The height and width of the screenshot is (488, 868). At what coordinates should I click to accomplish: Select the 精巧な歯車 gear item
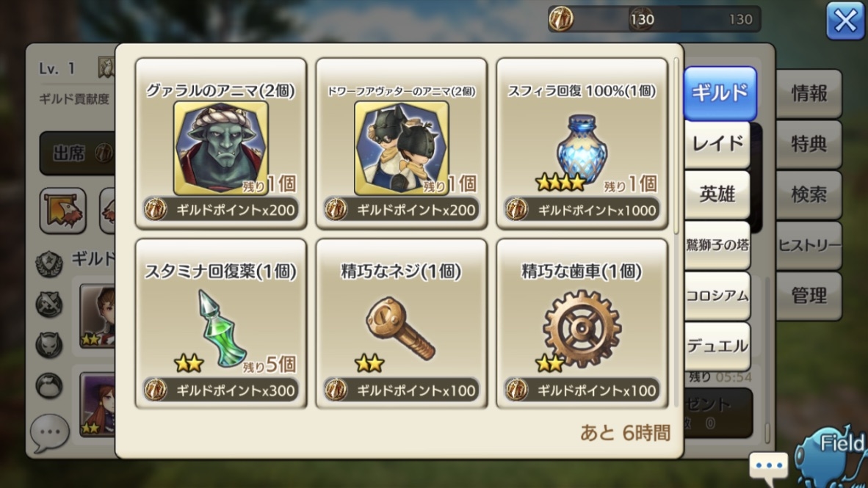(582, 329)
